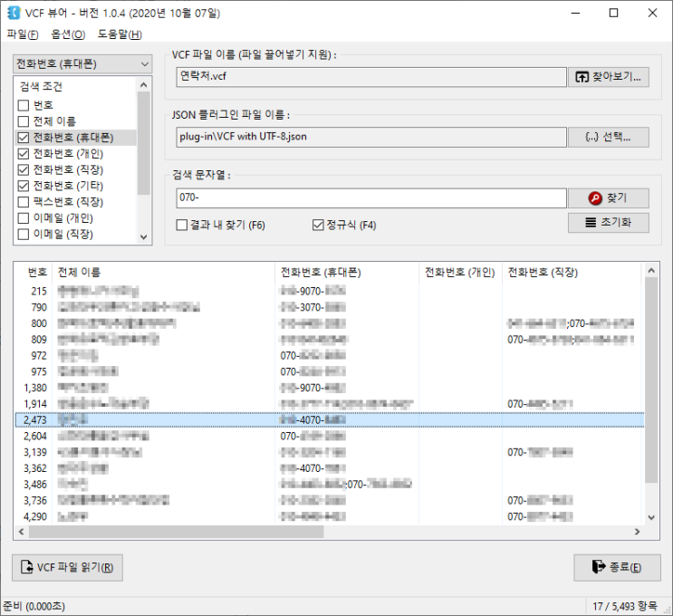Sort by 전화번호 (개인) column header
This screenshot has width=673, height=616.
[x=460, y=272]
